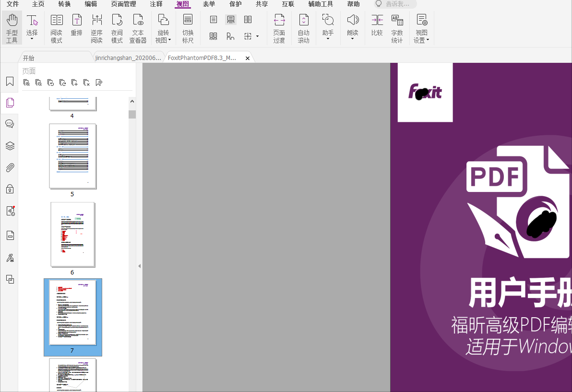This screenshot has width=572, height=392.
Task: Collapse the navigation panel arrow handle
Action: point(139,266)
